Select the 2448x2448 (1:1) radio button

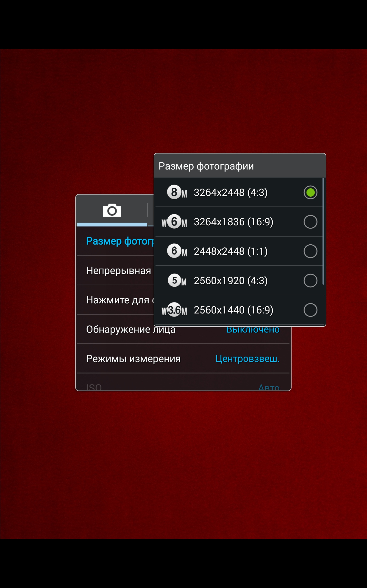coord(310,251)
